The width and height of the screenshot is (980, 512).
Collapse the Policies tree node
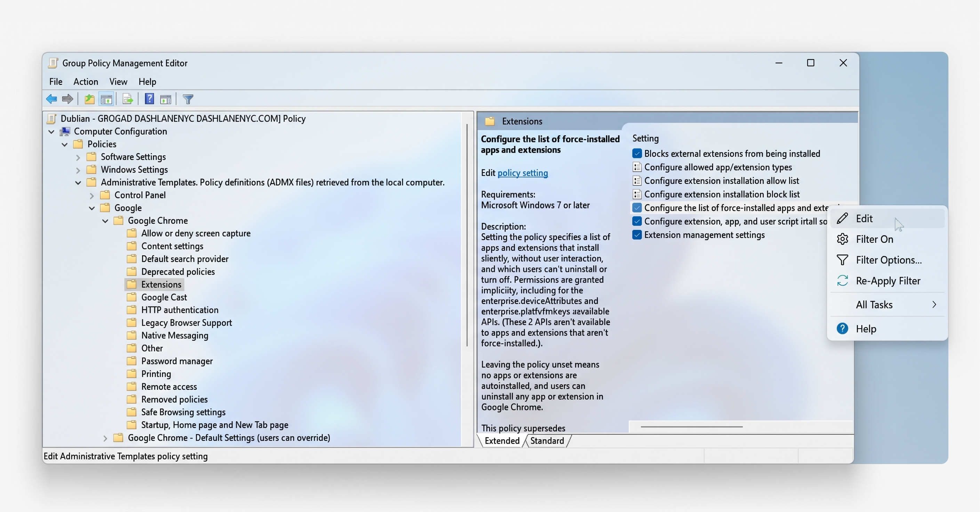(x=65, y=145)
